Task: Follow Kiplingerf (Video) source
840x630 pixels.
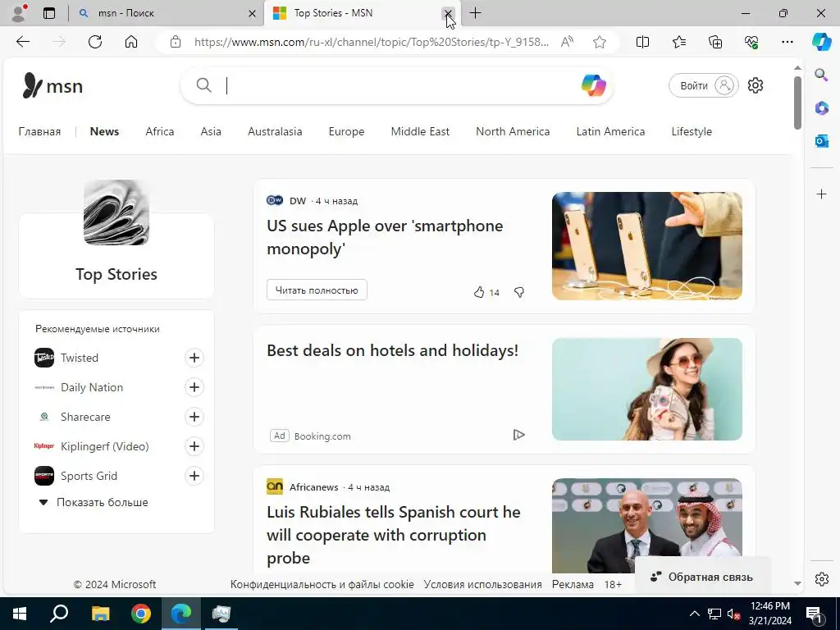Action: [x=194, y=445]
